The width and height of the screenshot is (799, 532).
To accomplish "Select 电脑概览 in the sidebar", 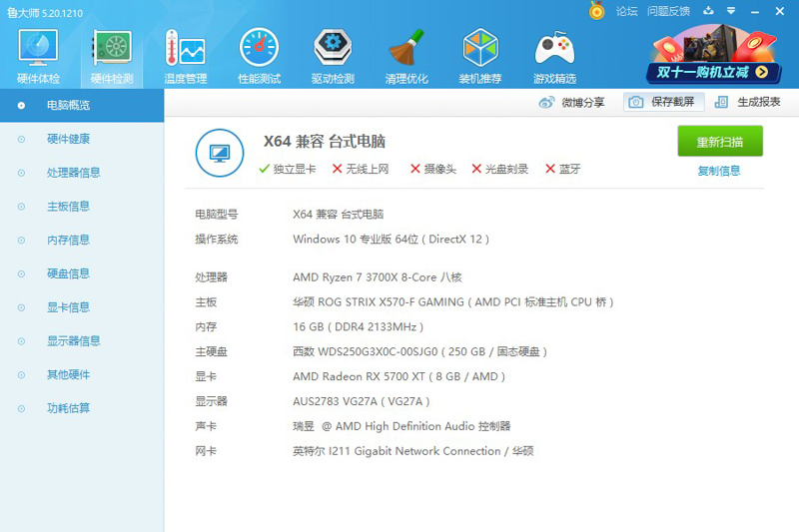I will pyautogui.click(x=82, y=106).
